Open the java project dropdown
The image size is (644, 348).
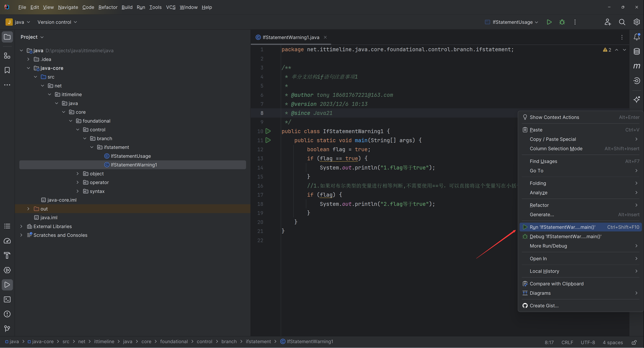coord(18,22)
